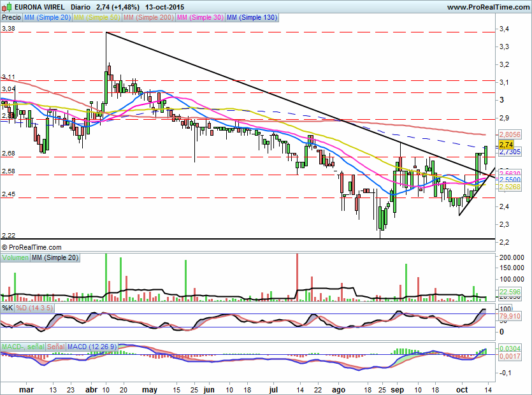Viewport: 532px width, 395px height.
Task: Click the 3,4 price axis label
Action: tap(504, 29)
